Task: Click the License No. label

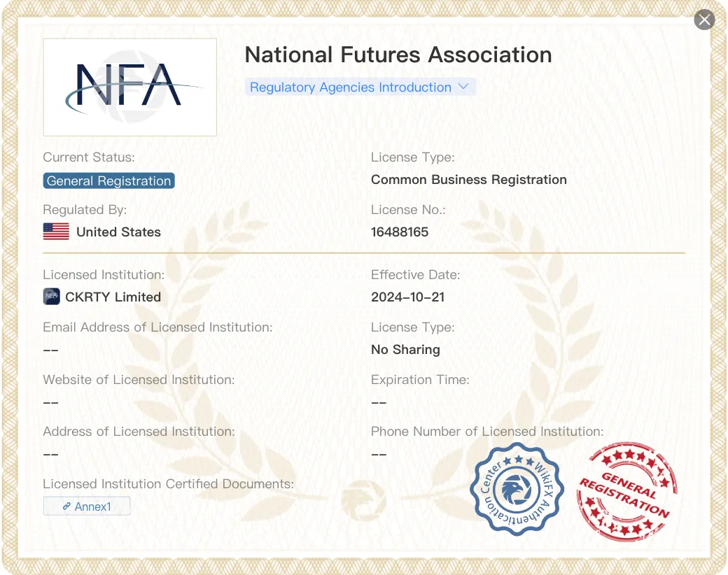Action: pos(408,210)
